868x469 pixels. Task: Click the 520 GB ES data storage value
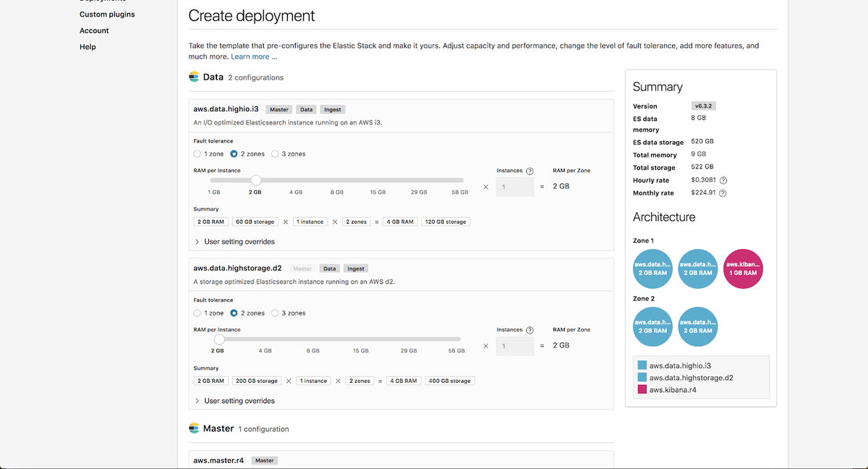[x=702, y=142]
